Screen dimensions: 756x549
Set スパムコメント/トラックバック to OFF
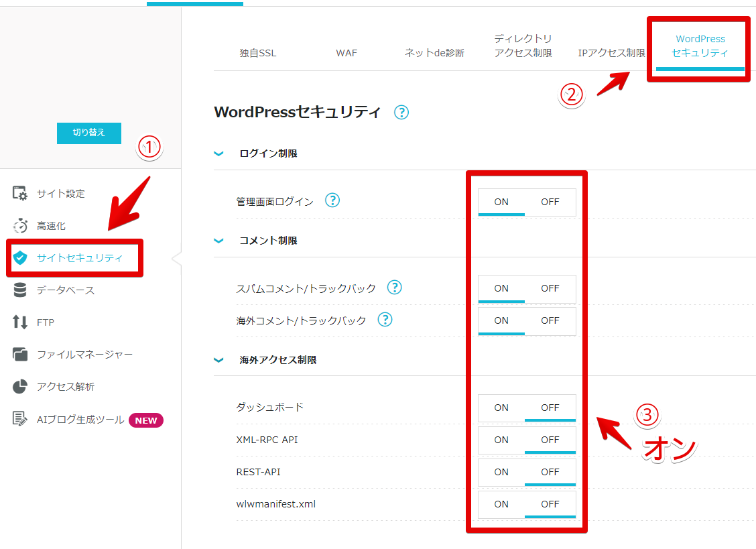point(550,288)
